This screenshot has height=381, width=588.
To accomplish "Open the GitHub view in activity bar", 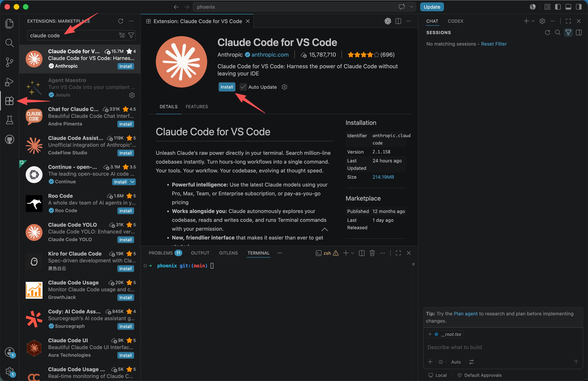I will [x=9, y=140].
